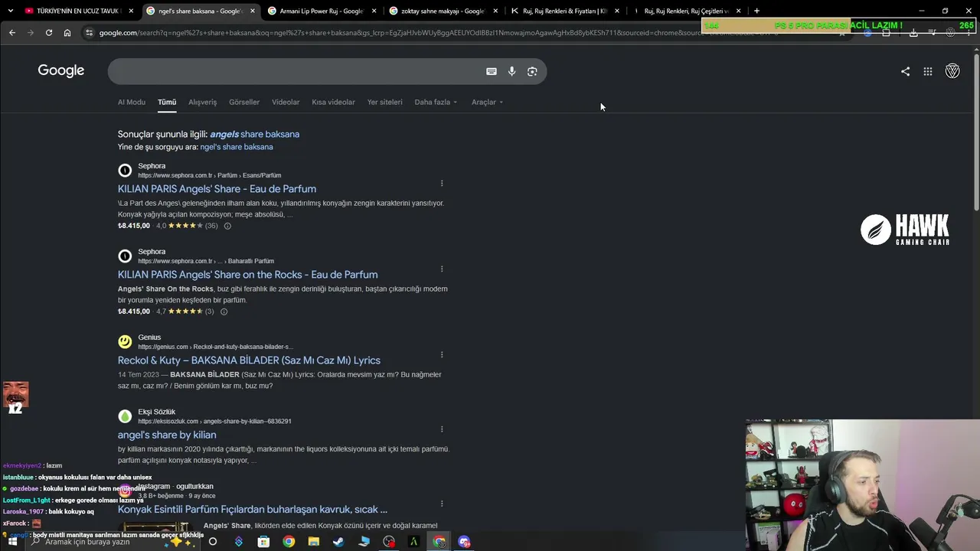Image resolution: width=980 pixels, height=551 pixels.
Task: Reload the page with the refresh icon
Action: [49, 33]
